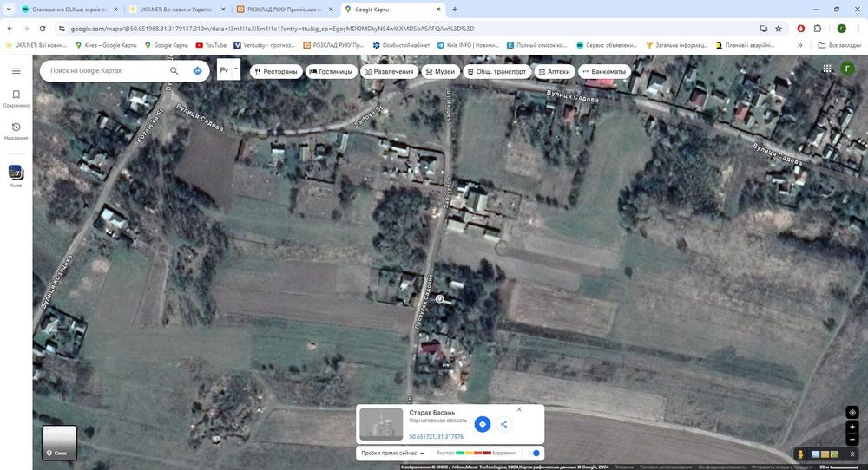Close the OLX.ua browser tab

[x=115, y=10]
